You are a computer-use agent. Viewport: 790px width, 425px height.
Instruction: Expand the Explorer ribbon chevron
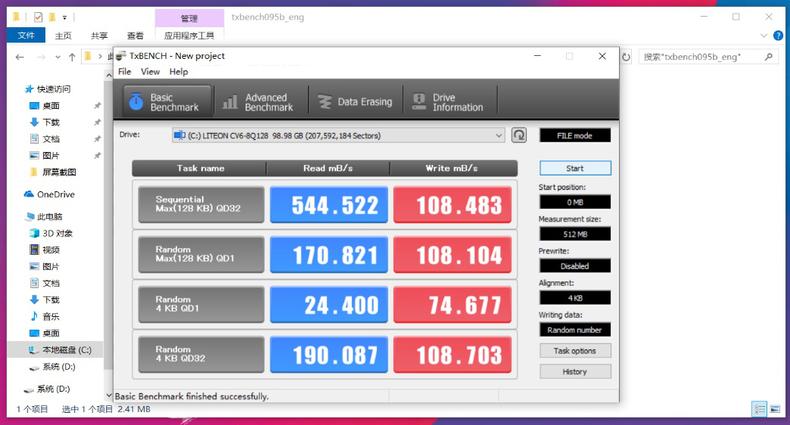[x=764, y=35]
